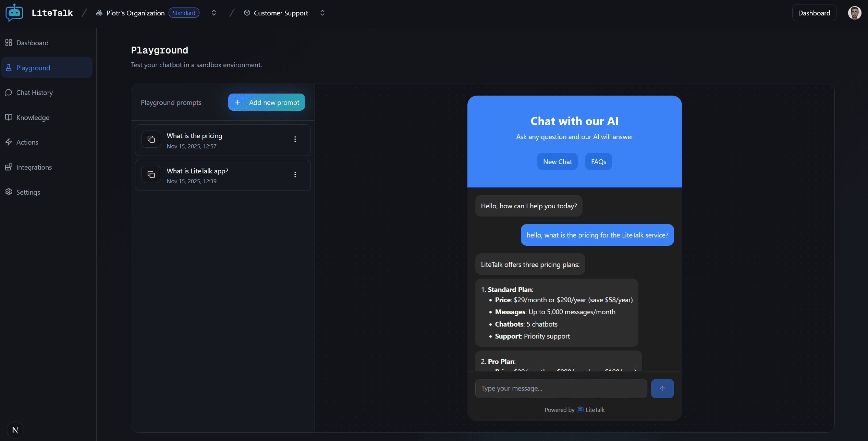The width and height of the screenshot is (868, 441).
Task: Select the Actions lightning bolt icon
Action: pos(9,142)
